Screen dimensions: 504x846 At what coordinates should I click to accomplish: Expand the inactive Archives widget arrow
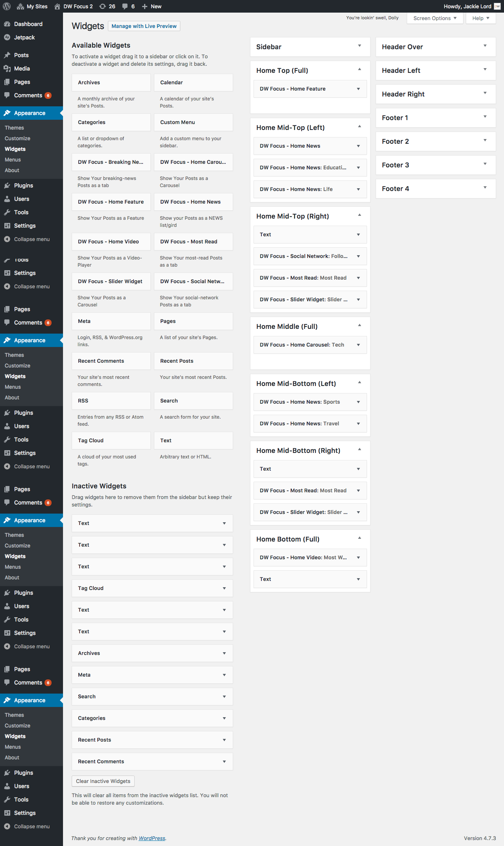click(x=224, y=653)
